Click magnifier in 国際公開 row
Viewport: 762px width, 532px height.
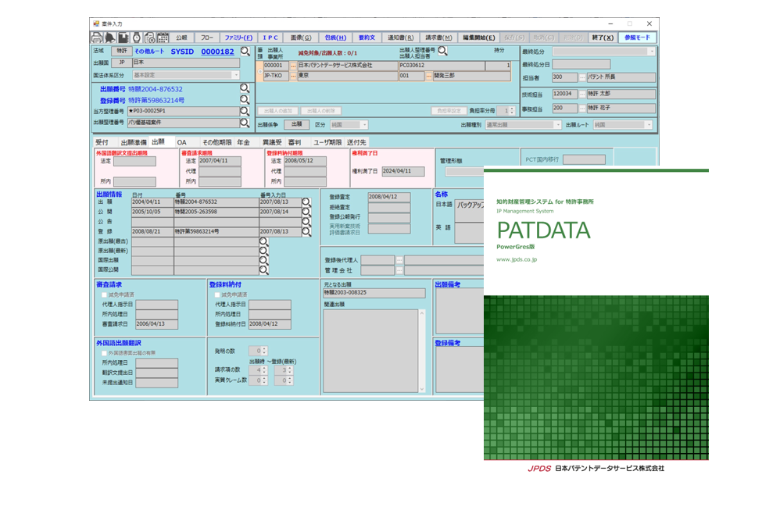pos(264,270)
